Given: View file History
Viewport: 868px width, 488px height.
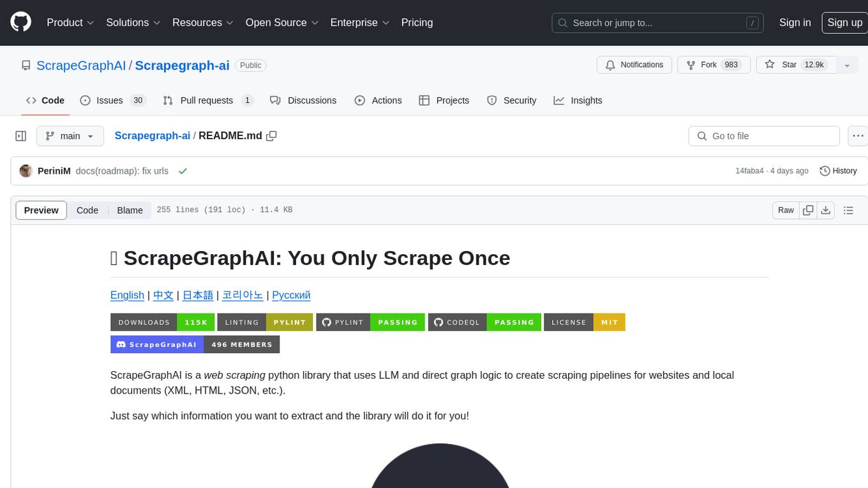Looking at the screenshot, I should (838, 171).
